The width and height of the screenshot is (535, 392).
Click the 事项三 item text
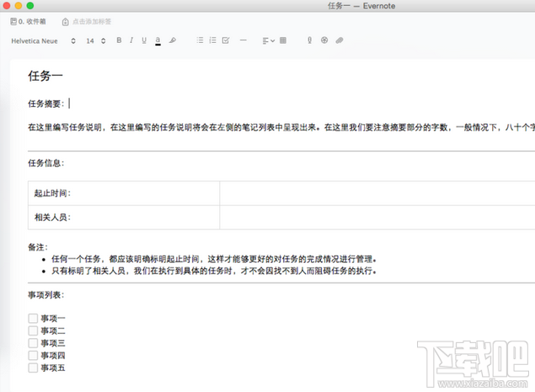(x=53, y=343)
